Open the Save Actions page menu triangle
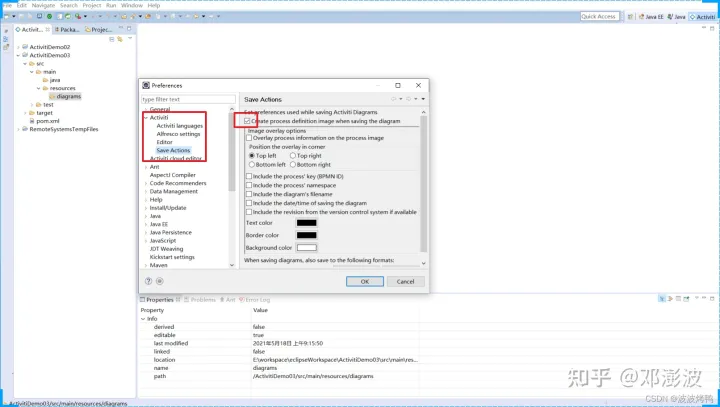 tap(423, 99)
